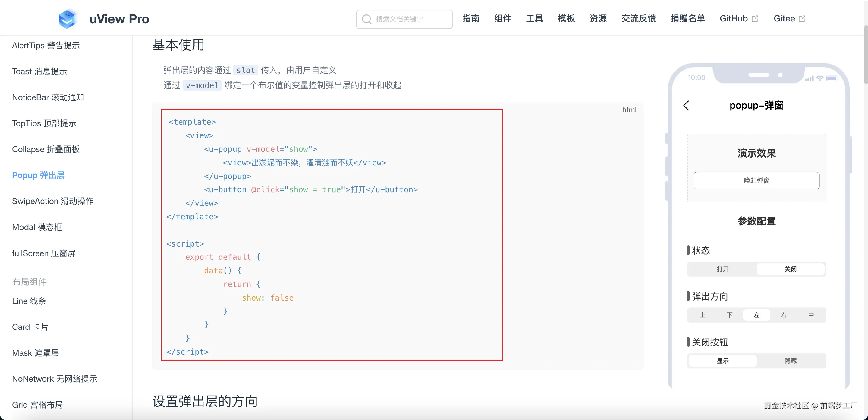Click the search magnifier icon
Viewport: 868px width, 420px height.
click(366, 19)
